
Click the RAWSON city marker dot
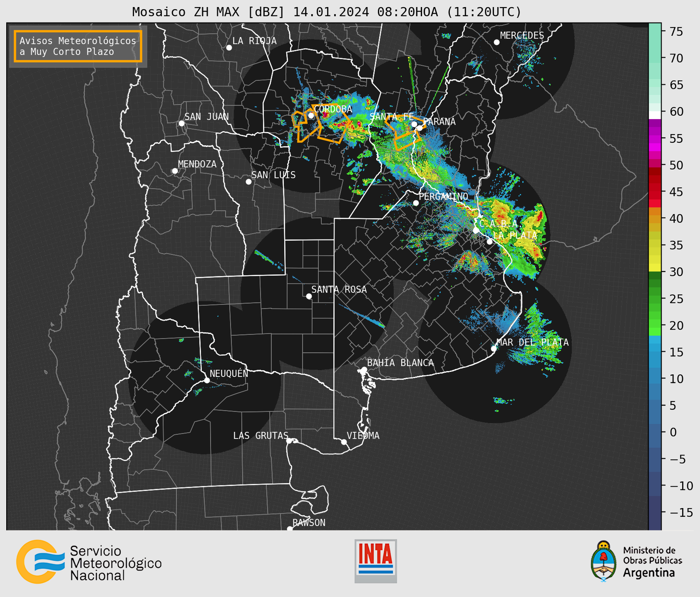coord(290,529)
